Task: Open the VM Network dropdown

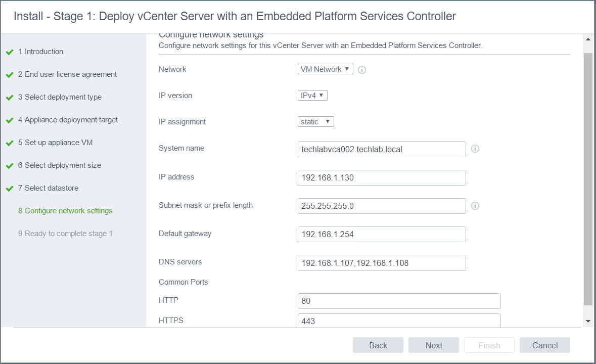Action: (326, 69)
